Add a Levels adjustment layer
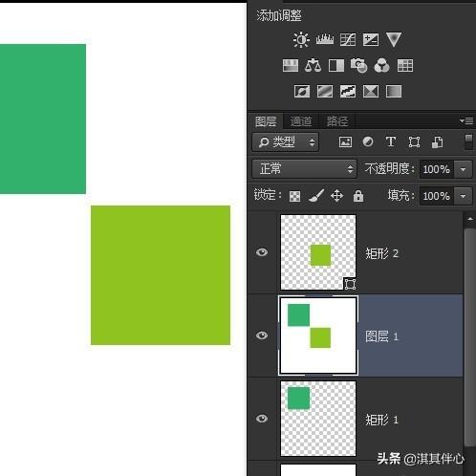This screenshot has height=476, width=476. [x=325, y=40]
